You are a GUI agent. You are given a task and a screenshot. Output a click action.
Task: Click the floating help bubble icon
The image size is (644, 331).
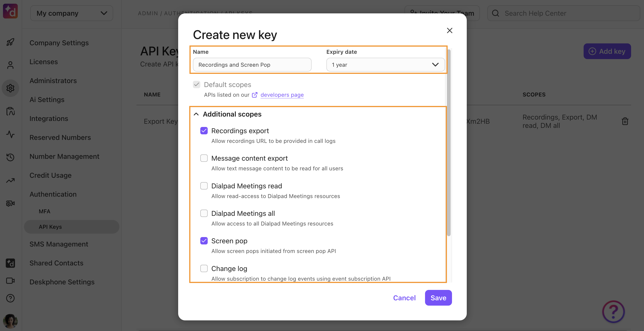coord(613,312)
